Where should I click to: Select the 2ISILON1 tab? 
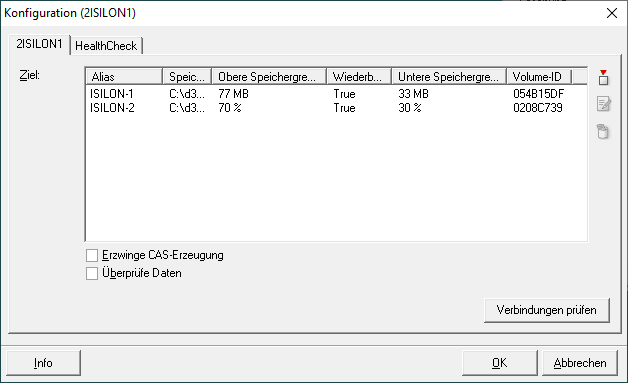(39, 44)
